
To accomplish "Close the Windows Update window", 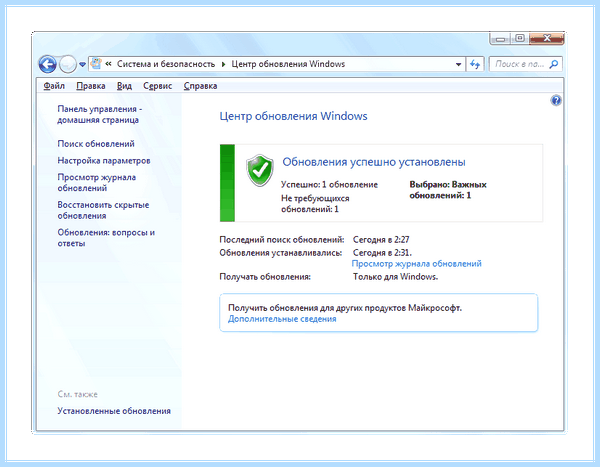I will 546,38.
